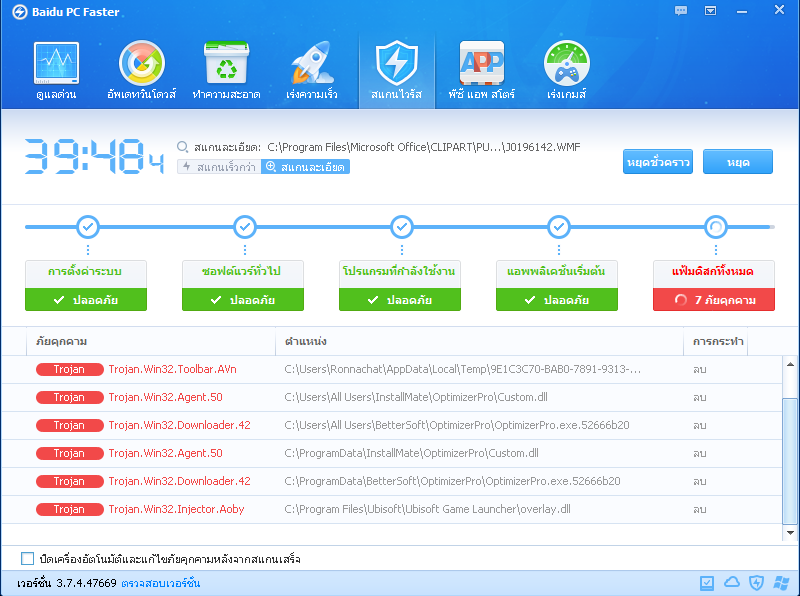Click แฟ้มดิสก์ทั้งหมด step progress circle

click(x=716, y=227)
